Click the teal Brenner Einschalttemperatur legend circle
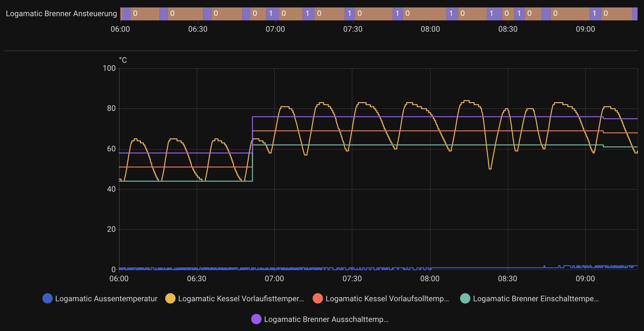This screenshot has width=644, height=331. [465, 298]
